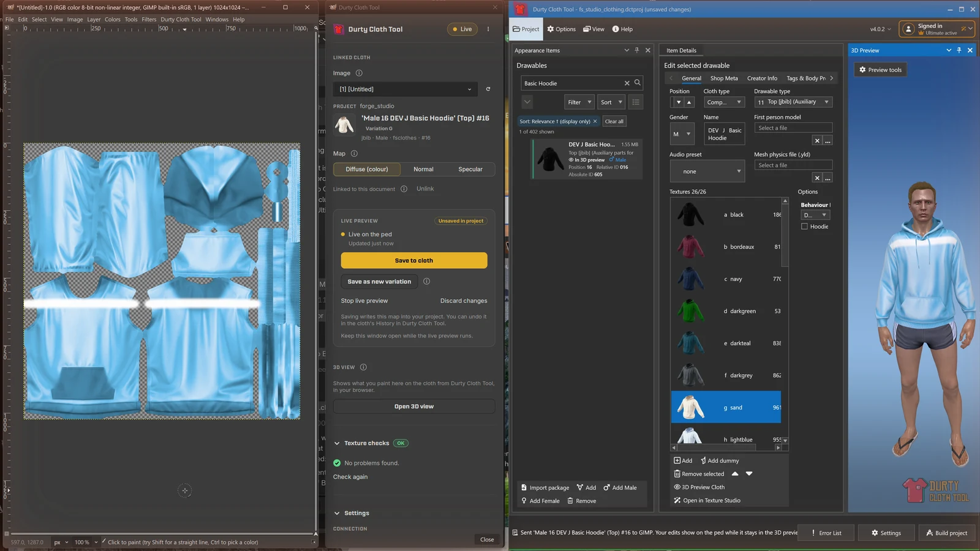Click Open 3D view button

click(x=414, y=407)
